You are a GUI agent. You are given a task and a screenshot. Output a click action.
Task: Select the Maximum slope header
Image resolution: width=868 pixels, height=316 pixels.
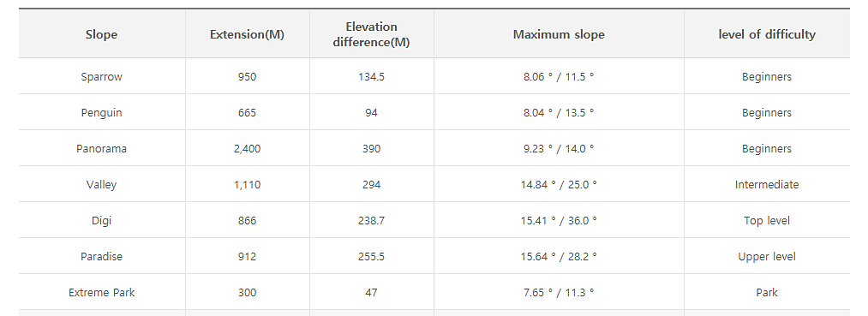[559, 34]
